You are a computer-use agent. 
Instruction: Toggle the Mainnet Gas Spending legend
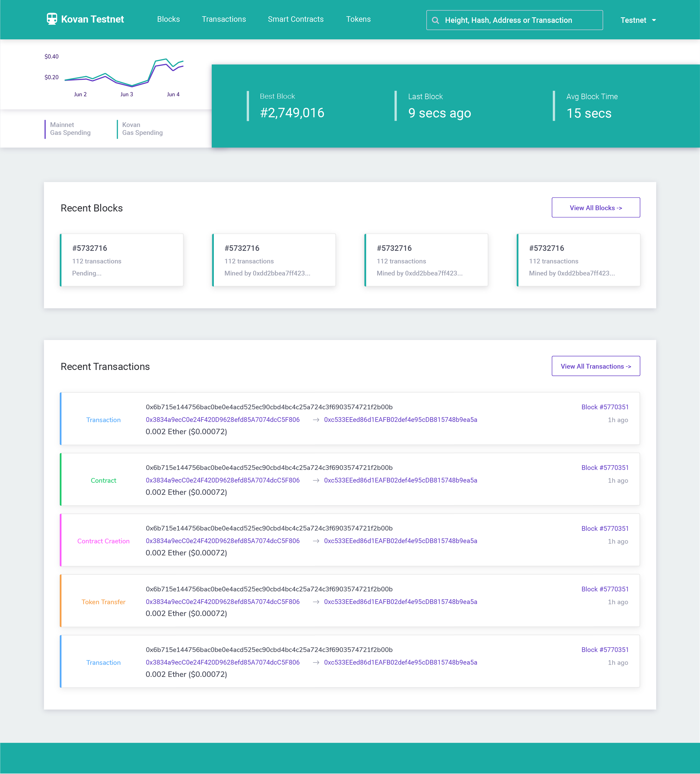pos(70,129)
